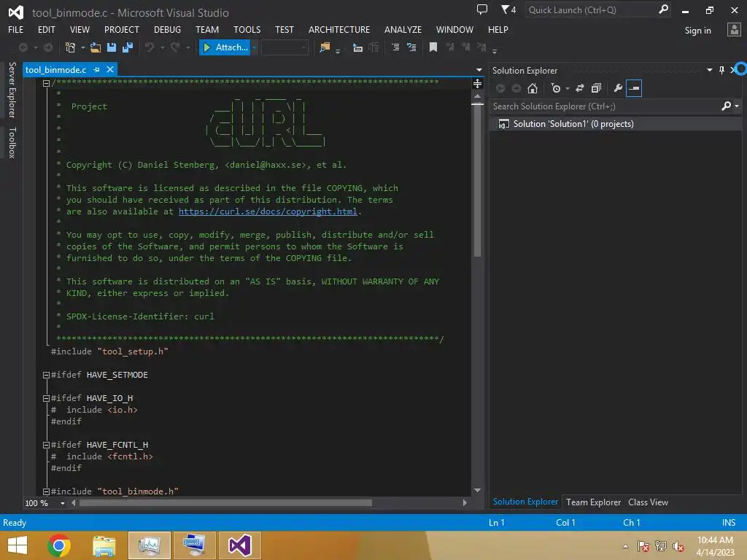This screenshot has width=747, height=560.
Task: Comment out the selected lines icon
Action: [395, 47]
